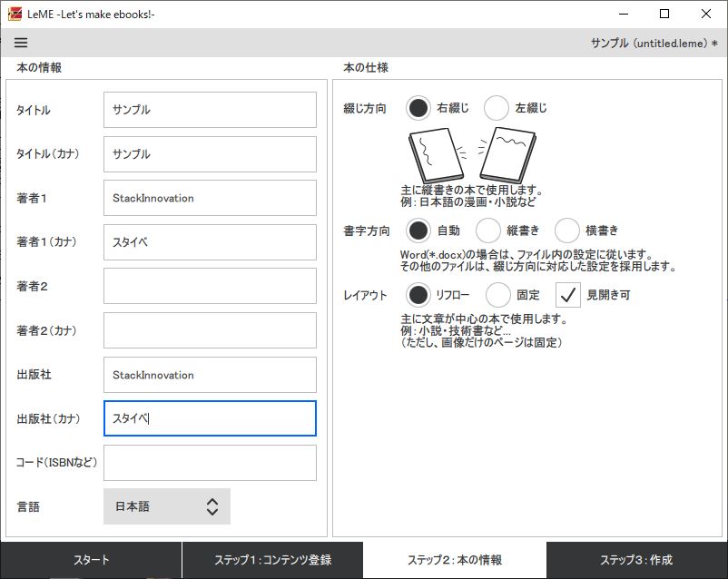Click the コード(ISBNなど) input field

210,463
